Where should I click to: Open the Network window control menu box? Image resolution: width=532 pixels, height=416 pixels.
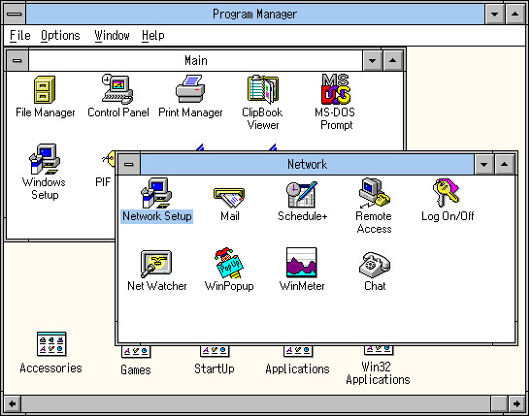[128, 164]
